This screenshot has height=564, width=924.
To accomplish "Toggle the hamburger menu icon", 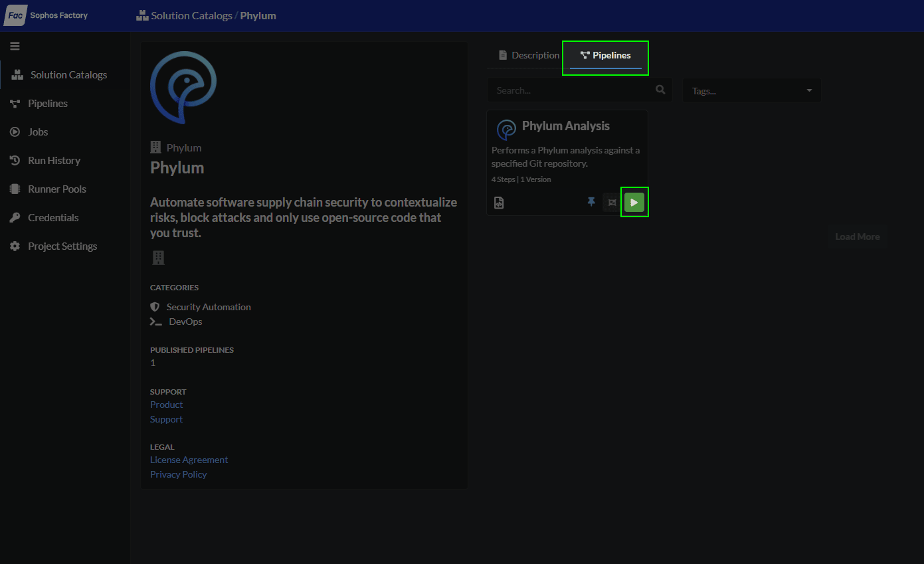I will pos(15,46).
